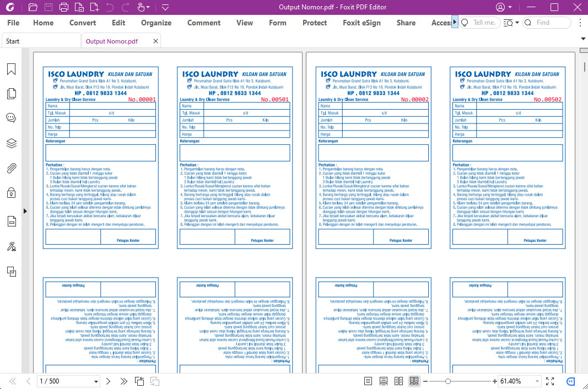Open the Bookmarks panel

tap(11, 69)
